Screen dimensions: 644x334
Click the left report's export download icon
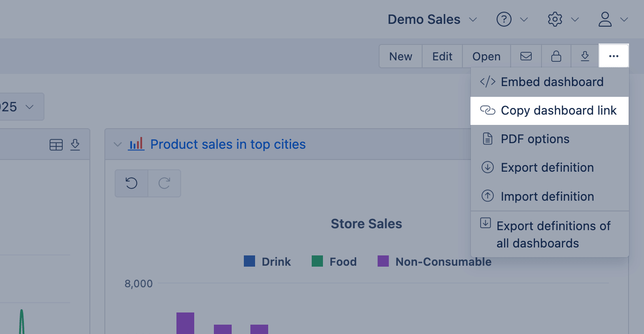point(75,145)
